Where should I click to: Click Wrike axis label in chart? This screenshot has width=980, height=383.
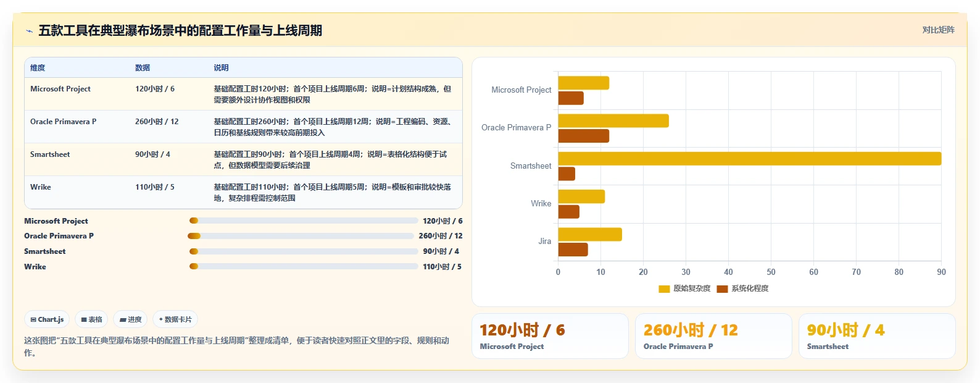point(541,203)
